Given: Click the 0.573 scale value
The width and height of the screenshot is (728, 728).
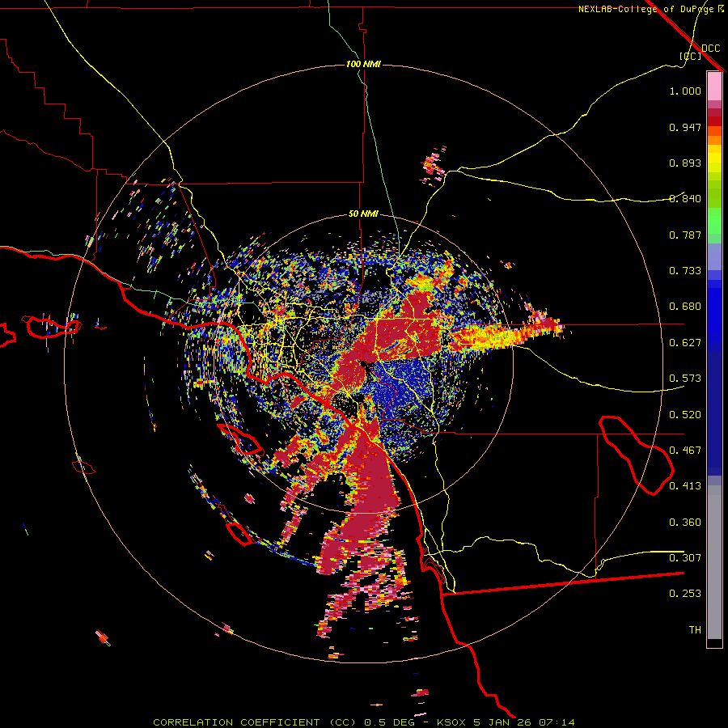Looking at the screenshot, I should point(685,379).
